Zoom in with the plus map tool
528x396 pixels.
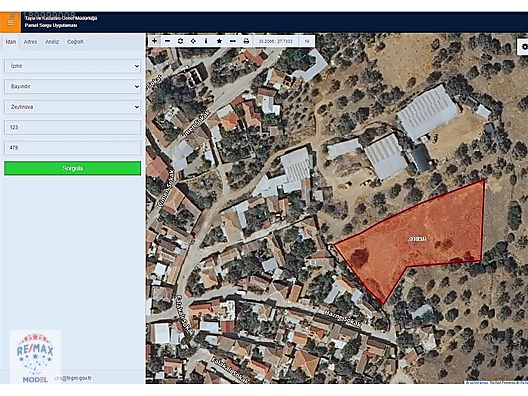coord(154,41)
